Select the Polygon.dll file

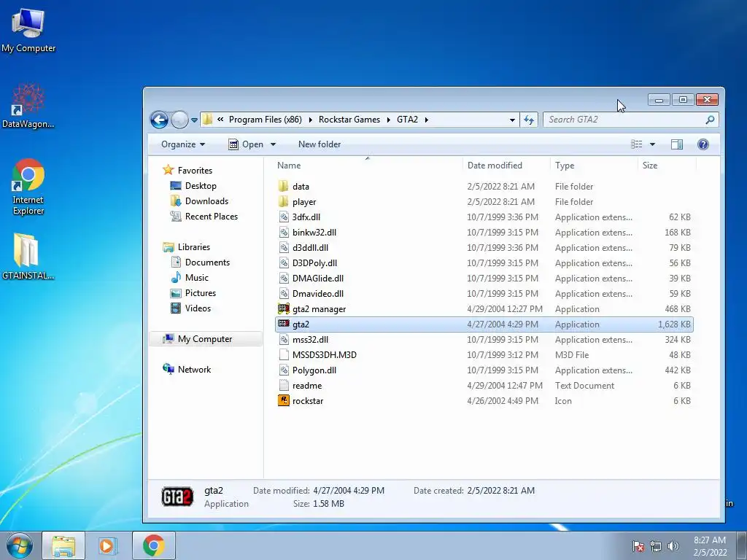click(484, 370)
